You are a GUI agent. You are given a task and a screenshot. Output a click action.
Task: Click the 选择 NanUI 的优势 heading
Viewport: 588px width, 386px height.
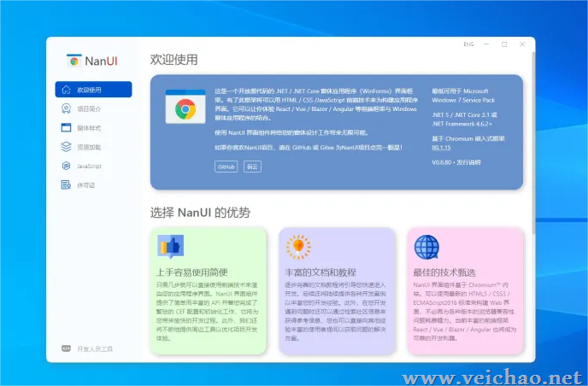(x=200, y=213)
